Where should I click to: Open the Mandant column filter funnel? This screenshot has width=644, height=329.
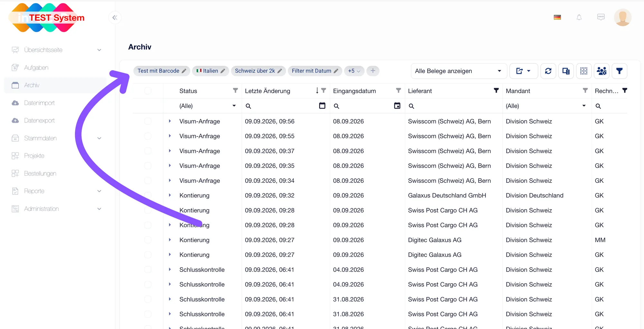(585, 91)
